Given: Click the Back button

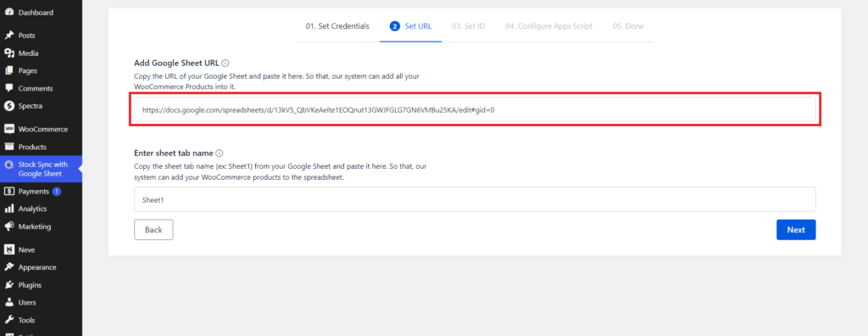Looking at the screenshot, I should (x=153, y=230).
